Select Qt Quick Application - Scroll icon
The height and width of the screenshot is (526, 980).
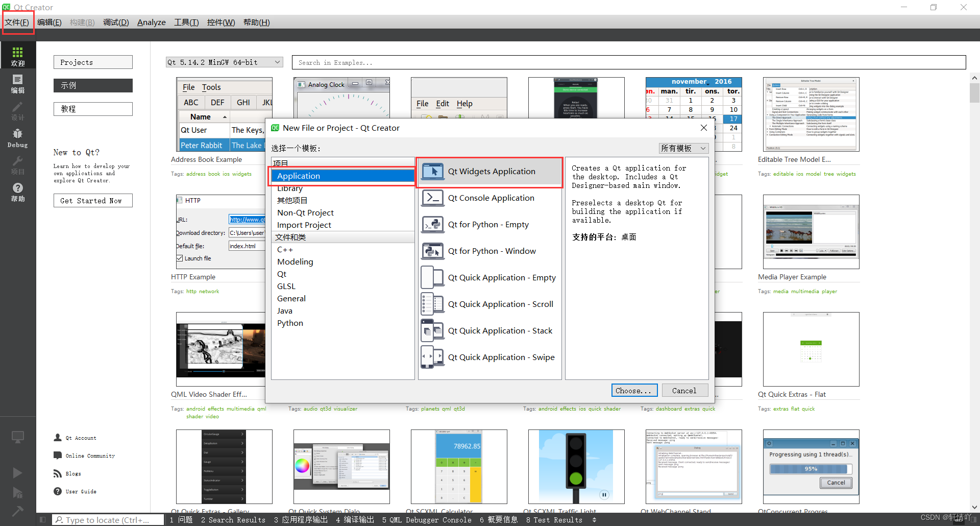click(433, 304)
